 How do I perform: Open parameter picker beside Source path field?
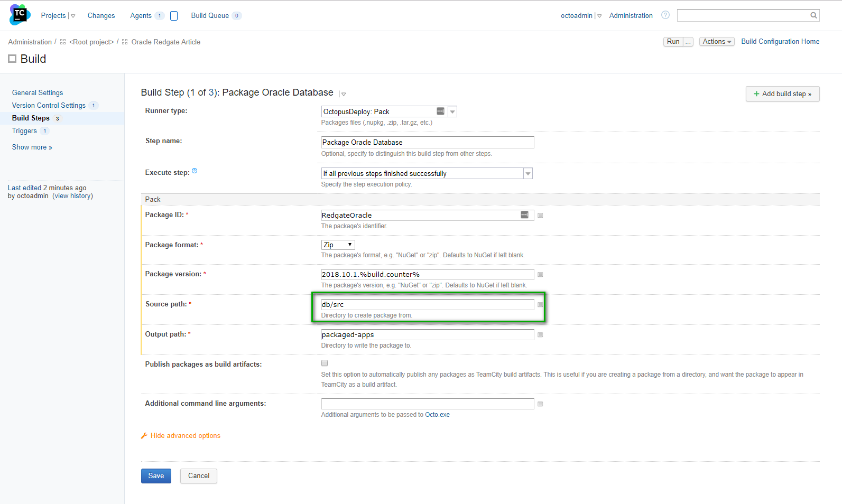(x=540, y=305)
